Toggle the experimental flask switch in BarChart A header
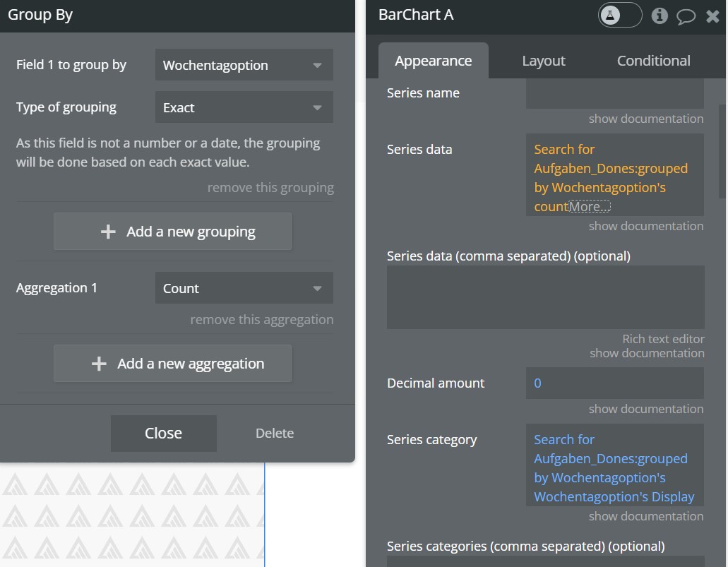The width and height of the screenshot is (728, 567). pos(620,16)
